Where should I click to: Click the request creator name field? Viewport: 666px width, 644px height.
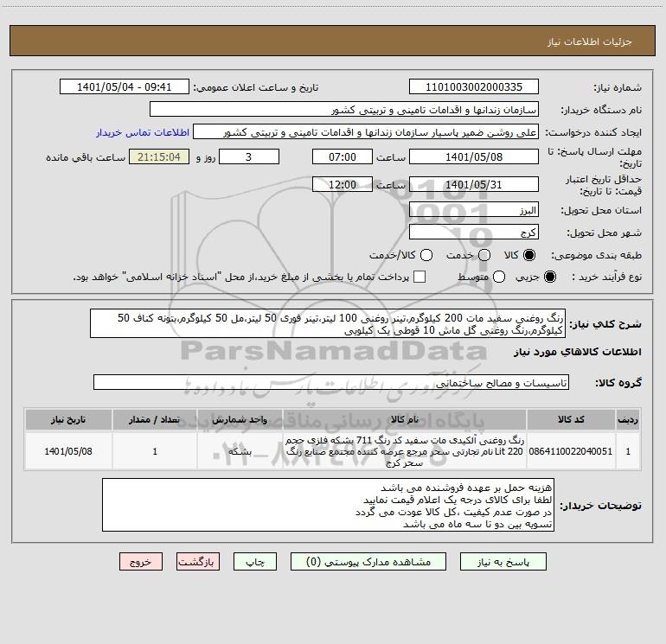pos(366,132)
